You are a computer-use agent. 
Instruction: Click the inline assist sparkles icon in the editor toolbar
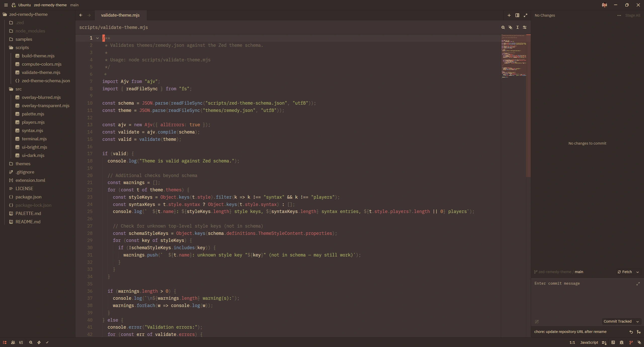[510, 27]
